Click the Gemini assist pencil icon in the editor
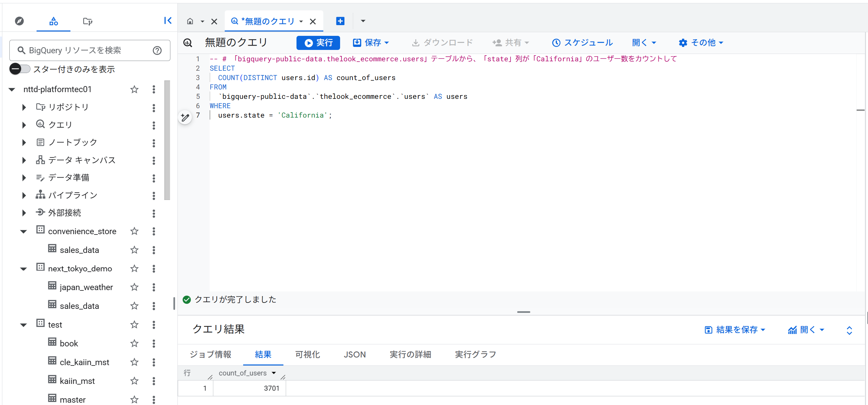Screen dimensions: 868x405 pos(185,117)
